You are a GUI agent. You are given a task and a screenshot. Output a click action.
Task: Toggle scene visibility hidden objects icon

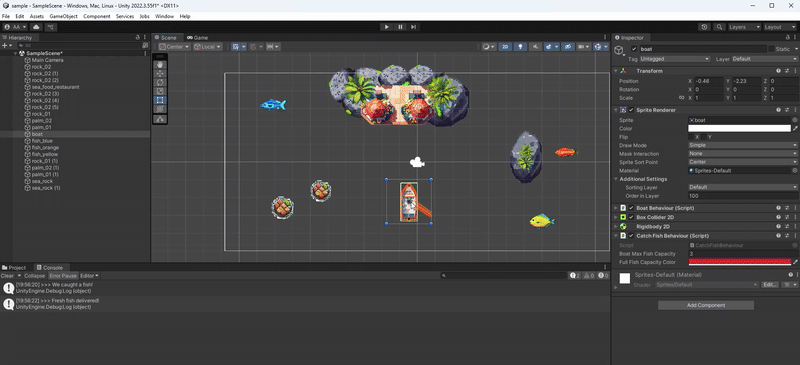[x=567, y=46]
